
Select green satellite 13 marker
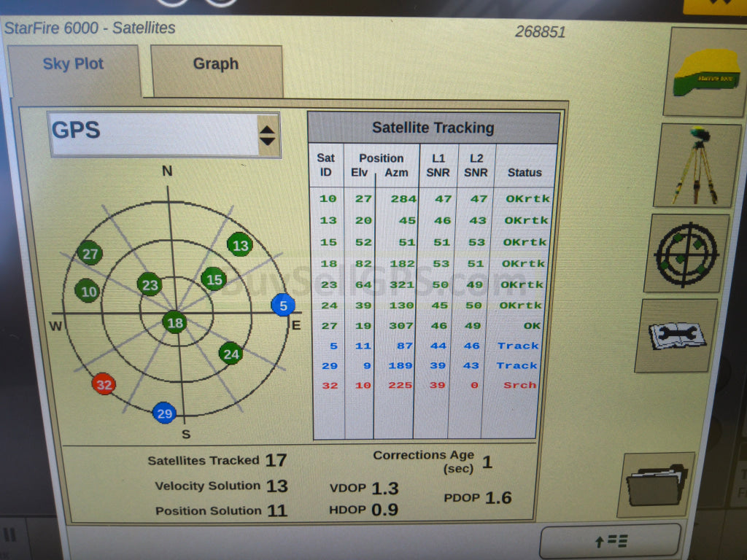click(x=240, y=245)
